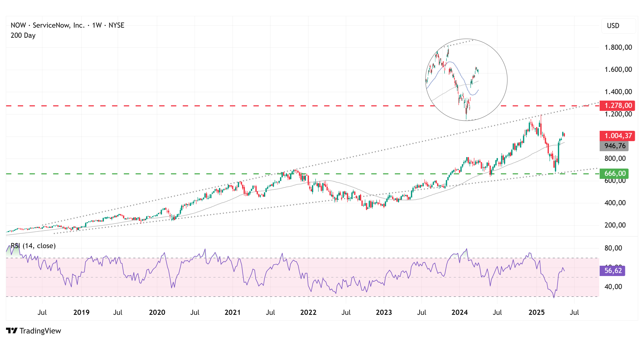
Task: Click the magnified circle inset of recent candles
Action: coord(466,80)
